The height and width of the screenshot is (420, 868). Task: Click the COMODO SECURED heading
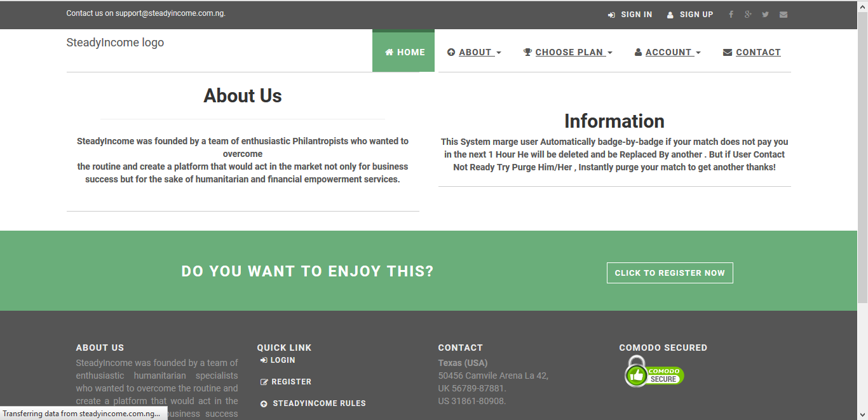tap(663, 348)
